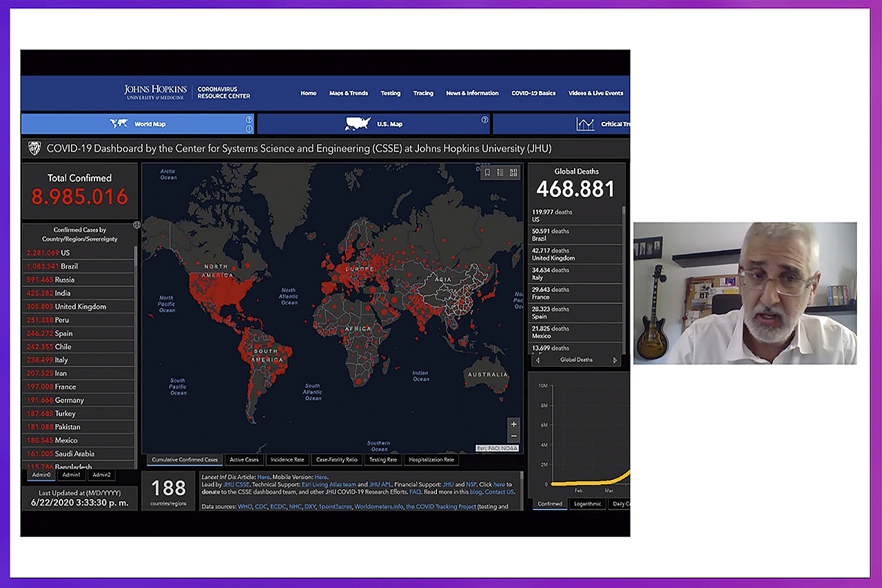
Task: Select the Active Cases map tab
Action: click(x=244, y=459)
